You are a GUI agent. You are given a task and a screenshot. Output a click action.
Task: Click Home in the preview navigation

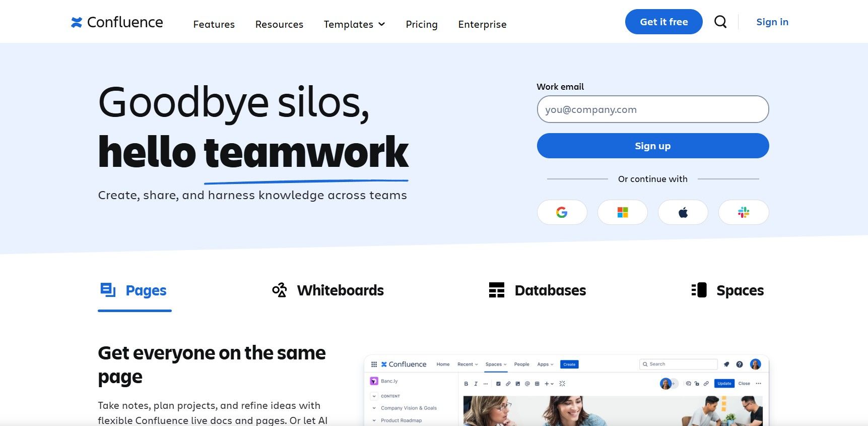coord(443,364)
